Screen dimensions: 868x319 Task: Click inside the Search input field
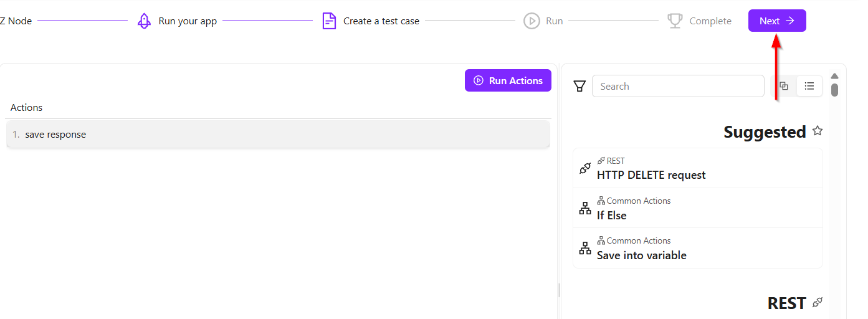[x=677, y=87]
